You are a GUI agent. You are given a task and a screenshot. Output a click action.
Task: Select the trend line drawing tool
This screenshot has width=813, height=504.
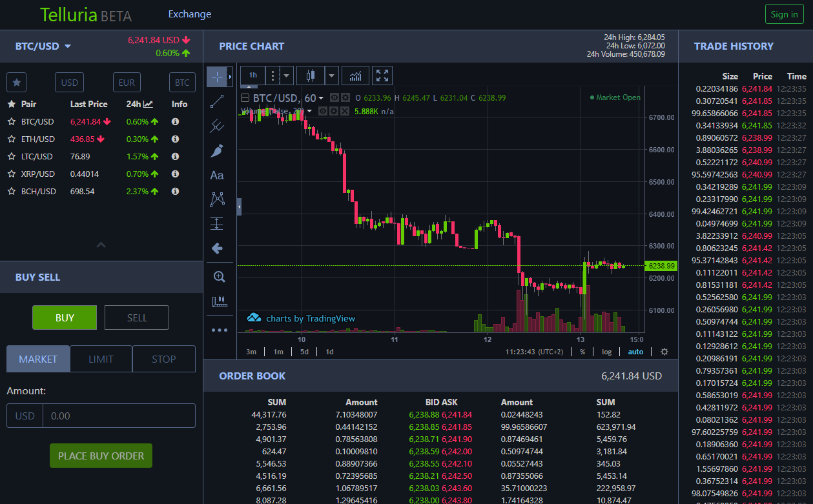pos(217,101)
